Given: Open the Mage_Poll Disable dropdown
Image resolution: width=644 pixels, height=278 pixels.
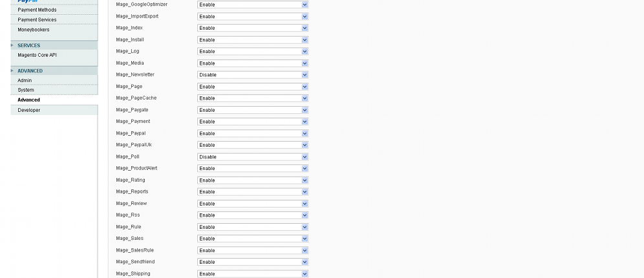Looking at the screenshot, I should (x=253, y=157).
